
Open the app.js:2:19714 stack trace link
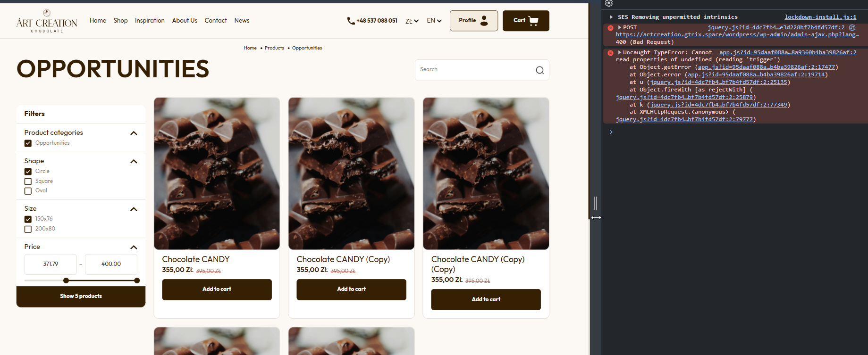click(756, 75)
